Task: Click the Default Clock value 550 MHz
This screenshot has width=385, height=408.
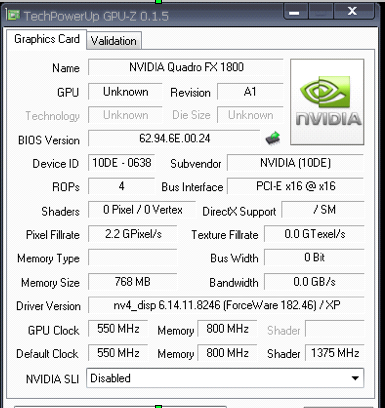Action: [x=118, y=353]
